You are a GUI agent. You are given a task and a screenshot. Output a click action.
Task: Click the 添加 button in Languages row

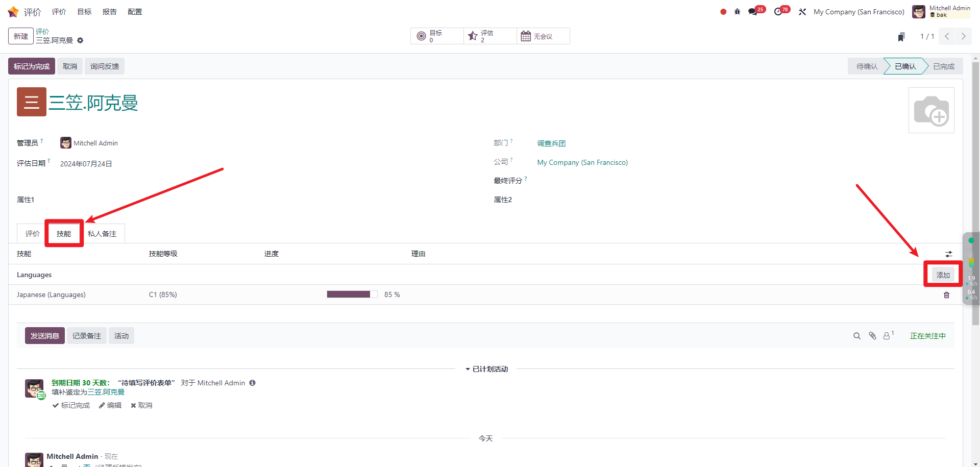click(x=943, y=275)
